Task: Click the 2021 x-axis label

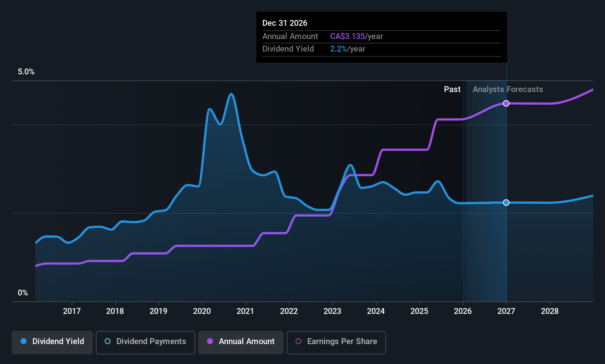Action: pyautogui.click(x=245, y=311)
